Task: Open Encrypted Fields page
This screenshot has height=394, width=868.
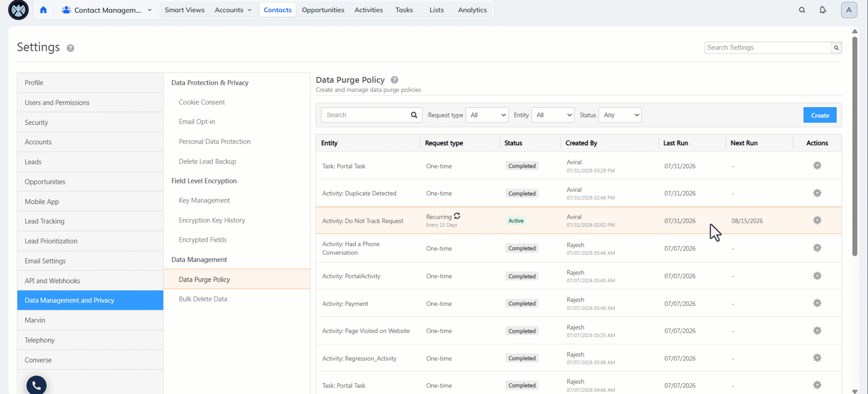Action: (x=202, y=240)
